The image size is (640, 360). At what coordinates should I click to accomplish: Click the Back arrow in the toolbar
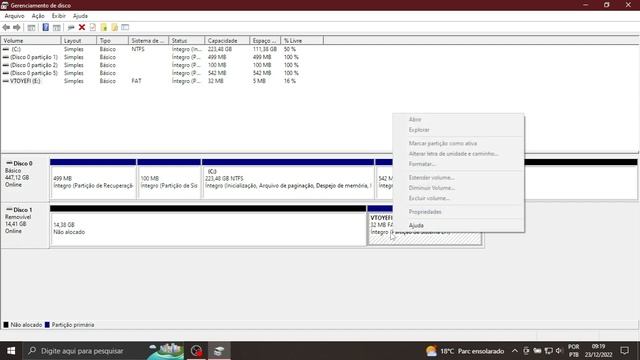[6, 27]
